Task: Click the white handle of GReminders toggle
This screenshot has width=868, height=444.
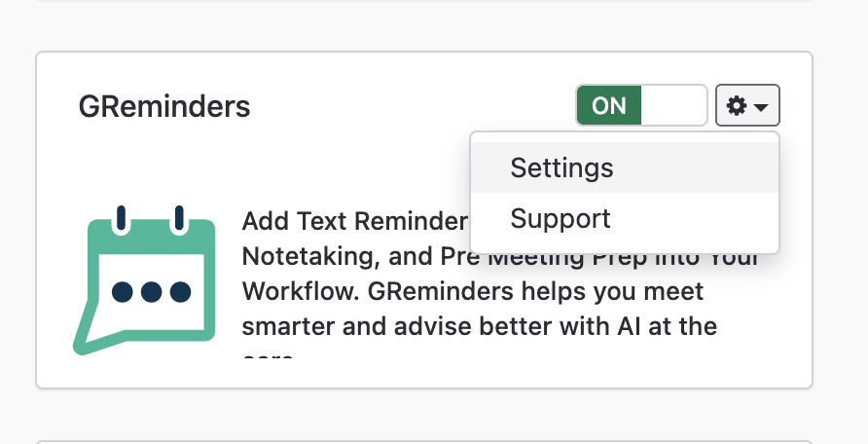Action: 673,106
